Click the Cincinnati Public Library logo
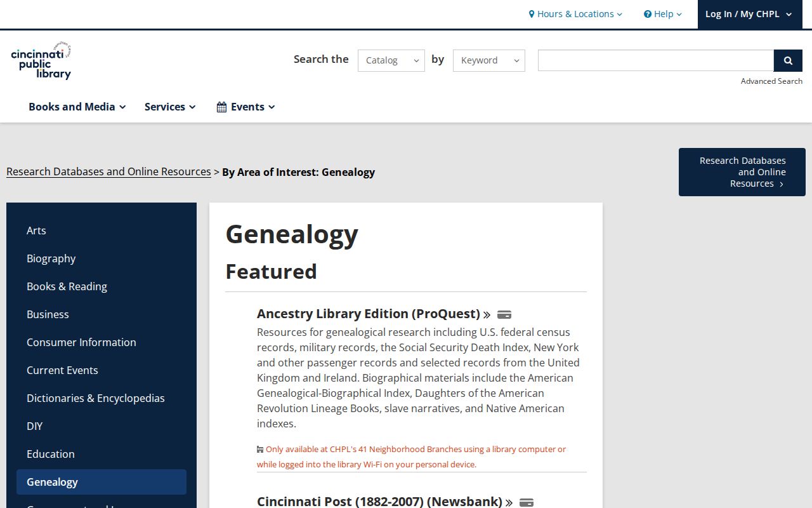Viewport: 812px width, 508px height. point(41,62)
